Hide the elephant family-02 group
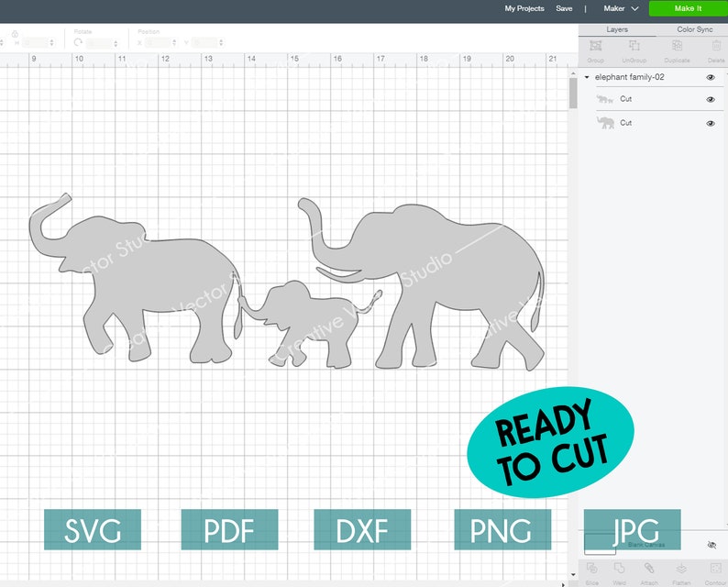This screenshot has height=587, width=728. pos(711,77)
